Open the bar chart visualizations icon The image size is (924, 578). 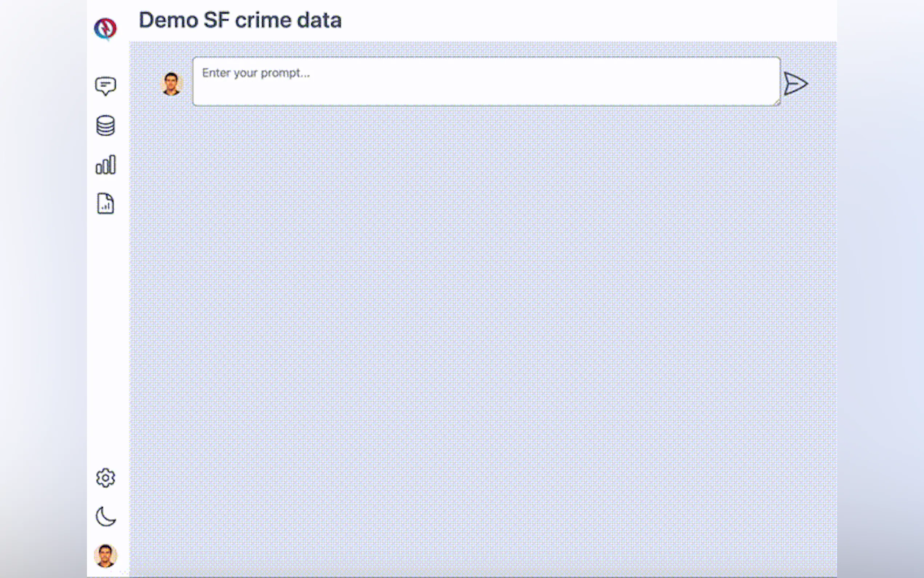tap(105, 165)
